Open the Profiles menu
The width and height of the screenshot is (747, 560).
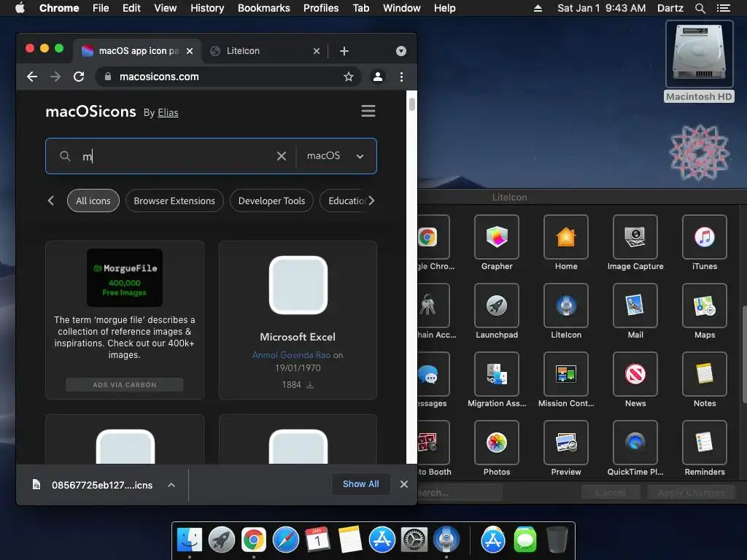pos(321,8)
